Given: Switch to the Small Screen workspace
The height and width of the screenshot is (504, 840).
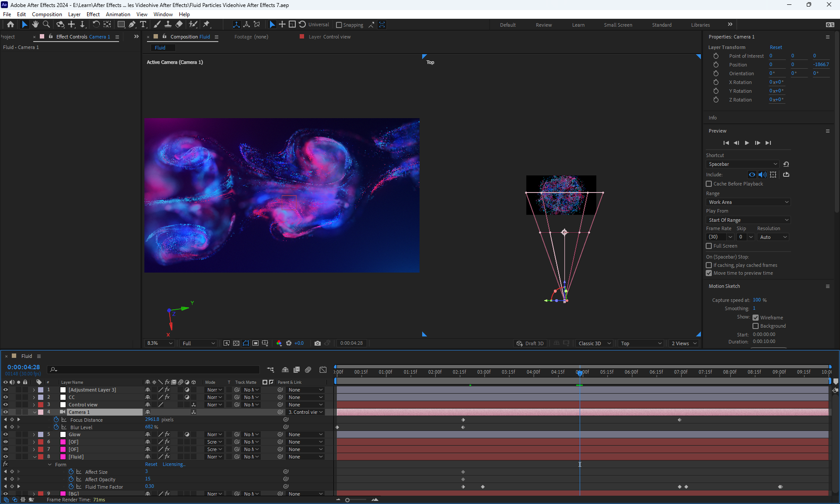Looking at the screenshot, I should click(x=618, y=25).
